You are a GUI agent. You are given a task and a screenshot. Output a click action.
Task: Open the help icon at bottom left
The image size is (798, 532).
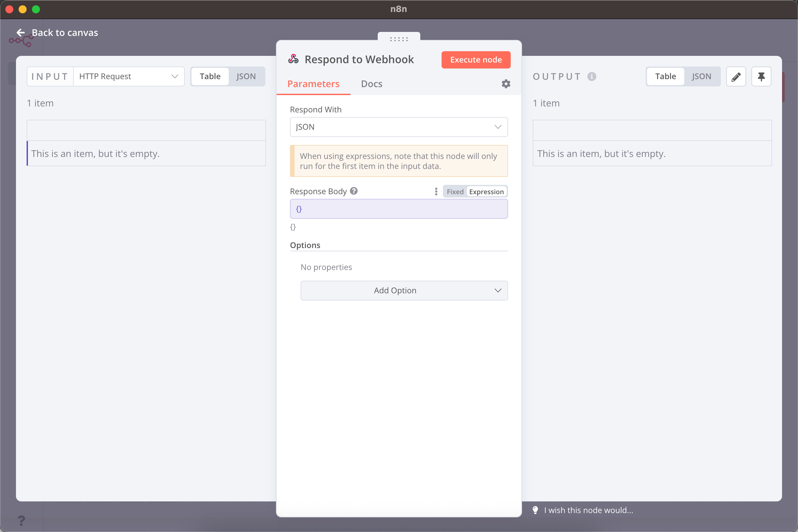(22, 520)
